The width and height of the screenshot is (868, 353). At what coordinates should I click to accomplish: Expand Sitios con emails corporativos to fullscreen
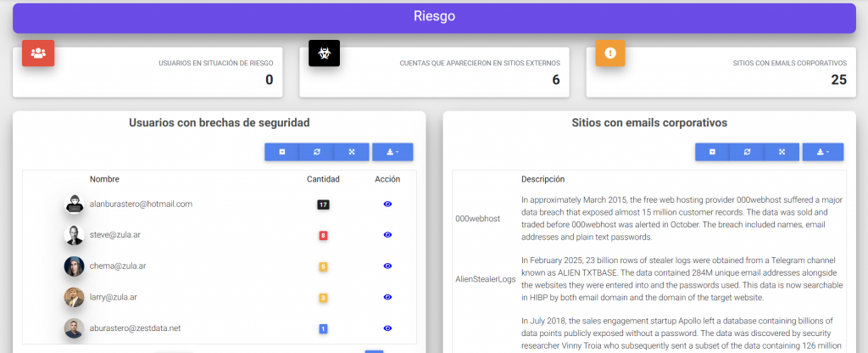tap(782, 152)
